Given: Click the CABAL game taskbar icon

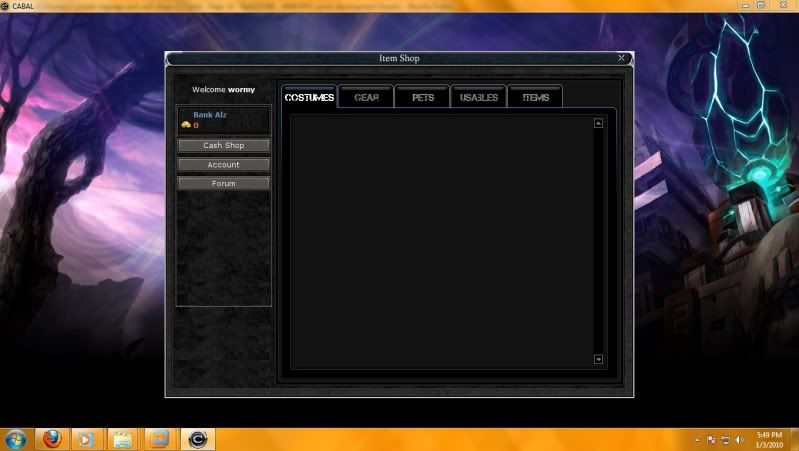Looking at the screenshot, I should 197,439.
